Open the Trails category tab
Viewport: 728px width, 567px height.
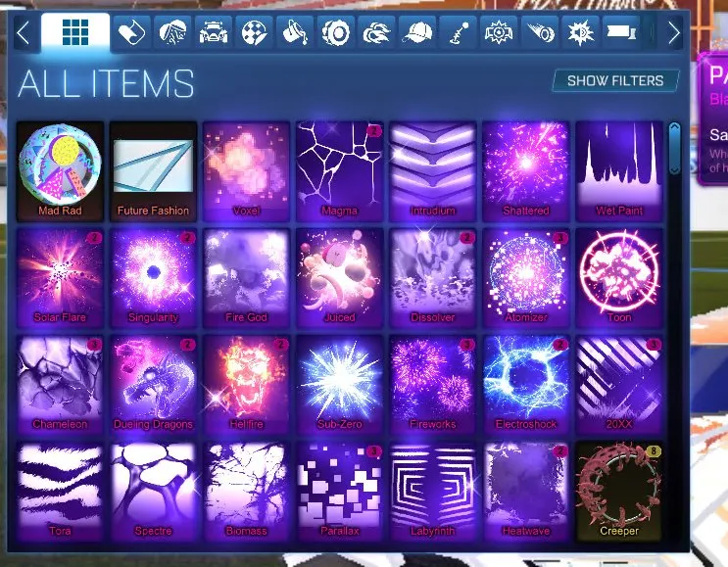pyautogui.click(x=540, y=32)
